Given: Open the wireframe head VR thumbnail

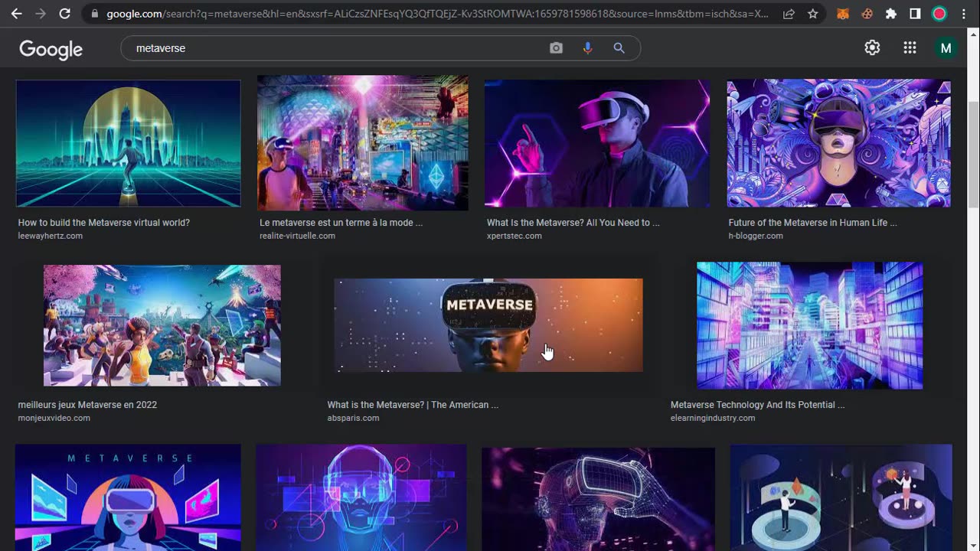Looking at the screenshot, I should pos(598,499).
